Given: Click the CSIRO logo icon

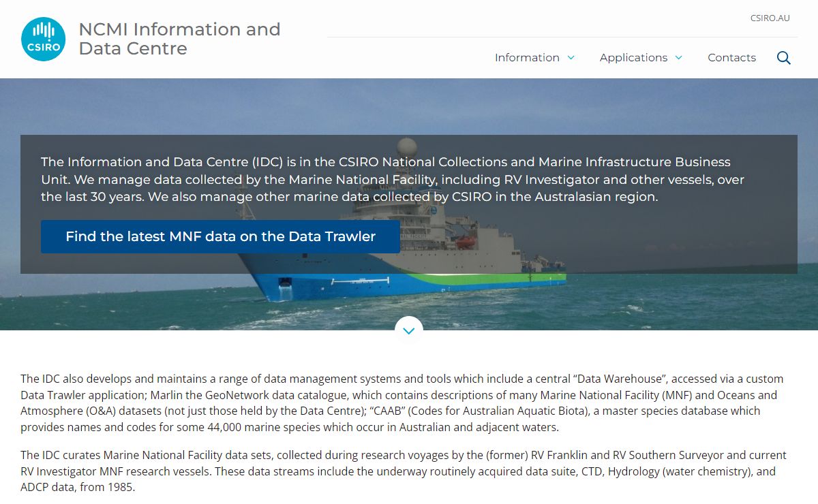Looking at the screenshot, I should tap(44, 39).
